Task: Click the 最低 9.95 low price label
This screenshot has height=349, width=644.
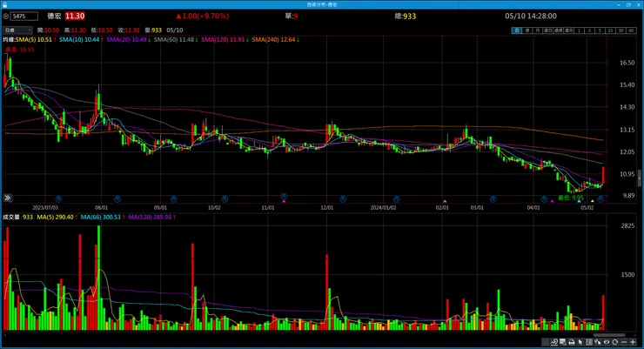Action: (x=571, y=198)
